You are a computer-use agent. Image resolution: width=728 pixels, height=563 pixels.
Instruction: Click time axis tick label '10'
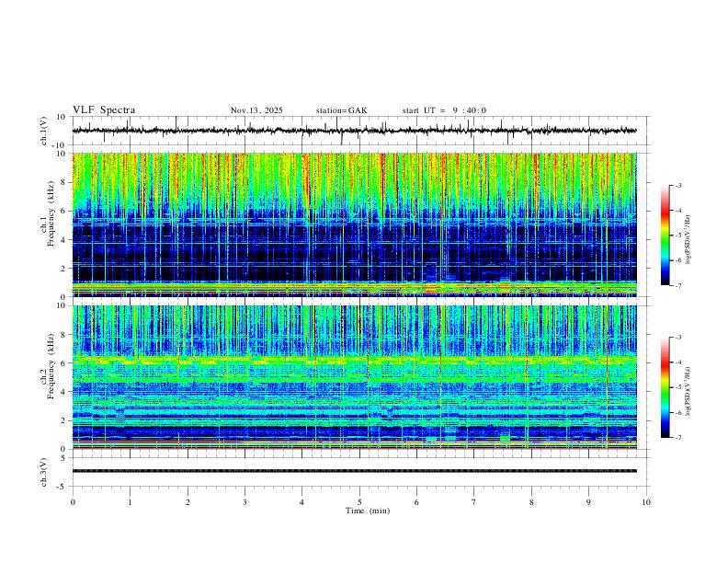(646, 502)
